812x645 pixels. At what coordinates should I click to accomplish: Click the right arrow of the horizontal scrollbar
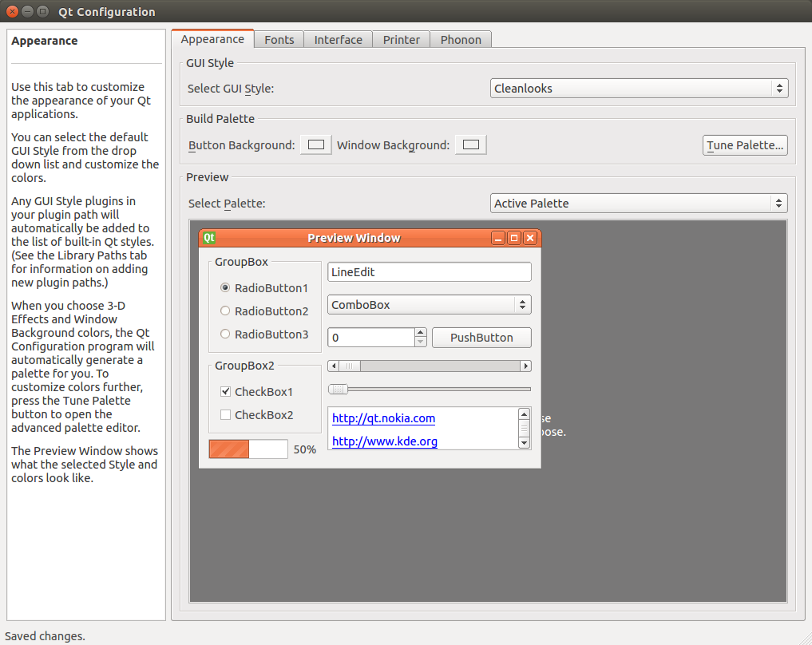point(525,366)
